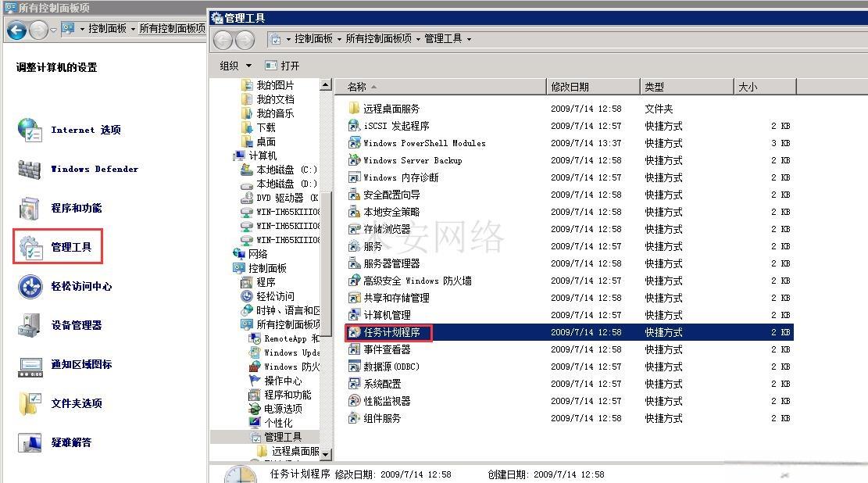Click the 事件查看器 shortcut icon
The height and width of the screenshot is (483, 868).
pos(354,349)
